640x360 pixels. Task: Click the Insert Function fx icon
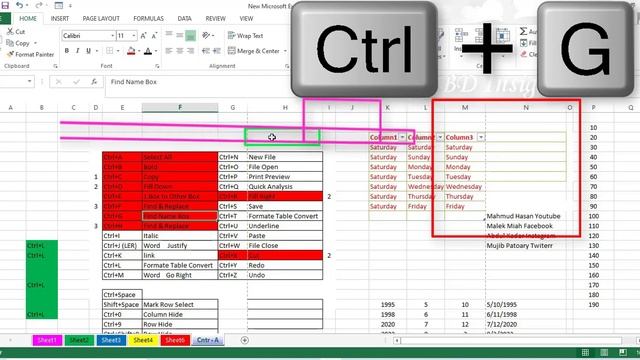pos(94,82)
